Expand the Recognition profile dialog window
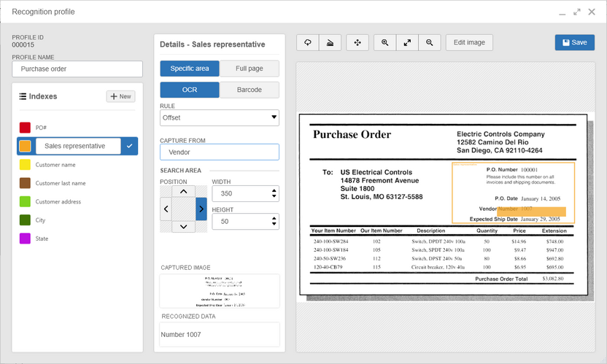Screen dimensions: 607x364 pyautogui.click(x=577, y=12)
